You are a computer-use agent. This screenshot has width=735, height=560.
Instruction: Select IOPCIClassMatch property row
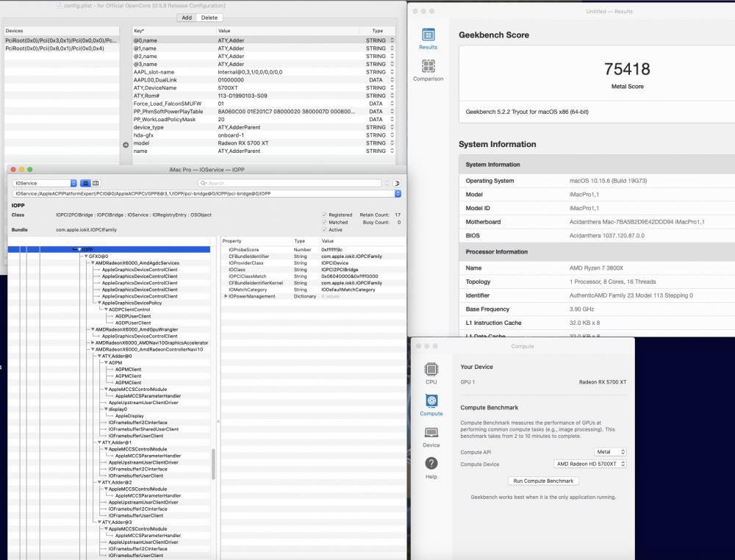tap(313, 276)
